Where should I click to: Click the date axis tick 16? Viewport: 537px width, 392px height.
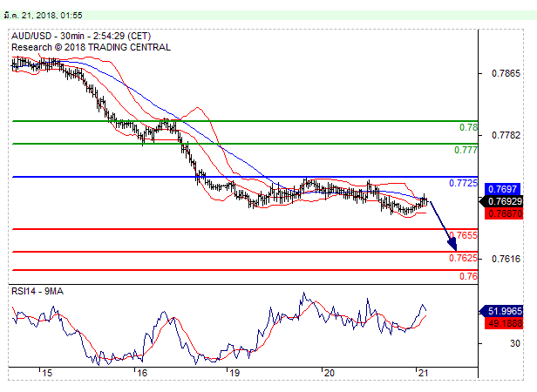142,373
